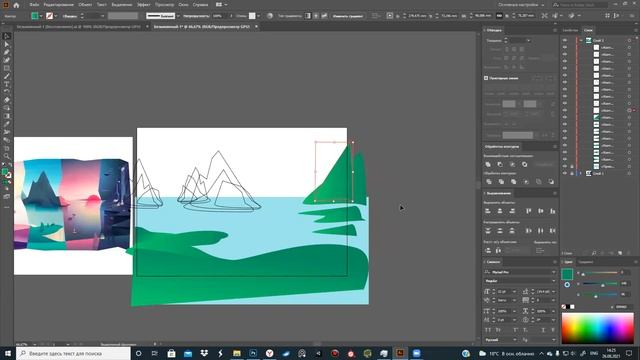Click the edit gradient button in the control bar

348,16
